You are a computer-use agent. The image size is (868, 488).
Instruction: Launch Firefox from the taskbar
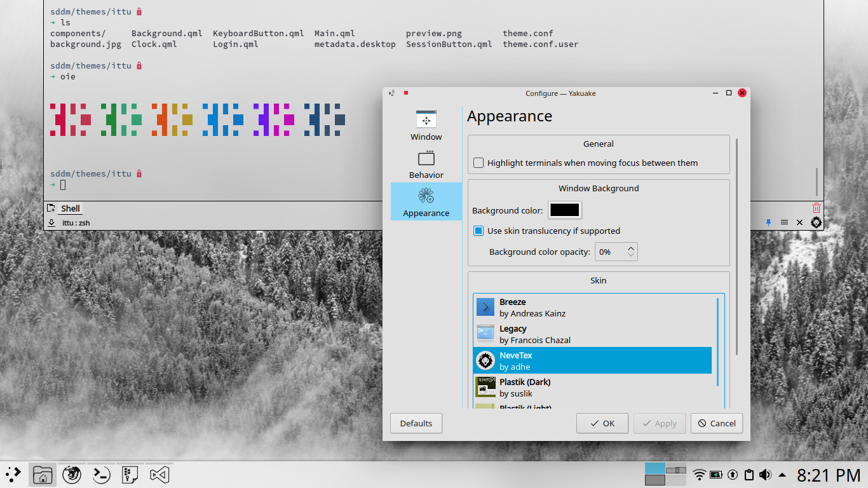coord(72,475)
